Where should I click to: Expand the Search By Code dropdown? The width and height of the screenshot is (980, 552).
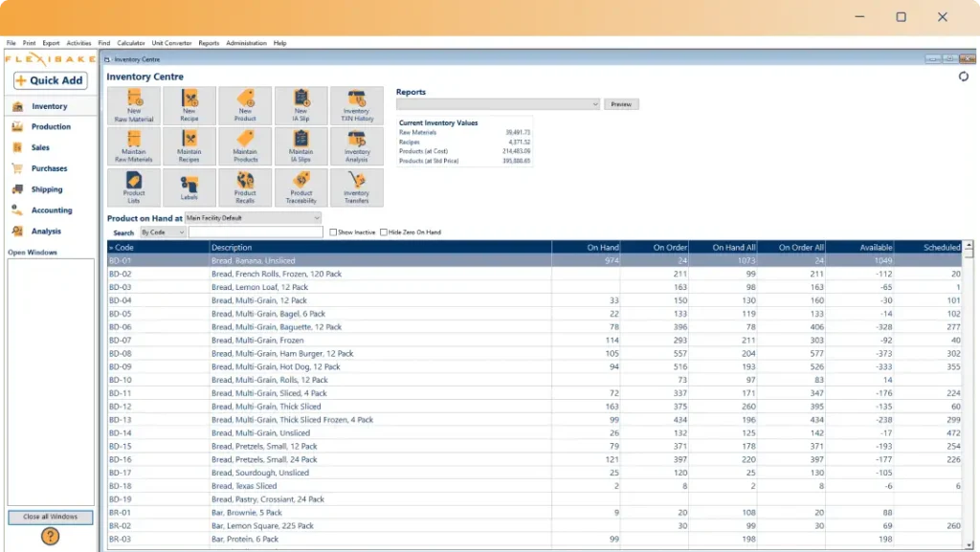tap(182, 232)
